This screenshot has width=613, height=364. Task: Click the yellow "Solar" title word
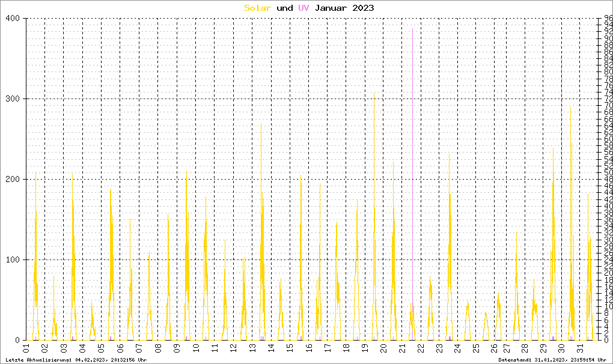pos(257,8)
